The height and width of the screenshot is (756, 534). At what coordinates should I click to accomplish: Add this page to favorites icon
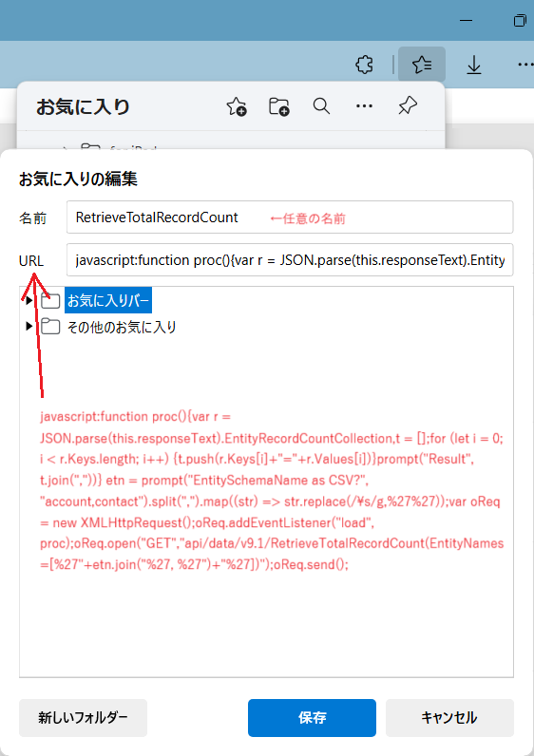click(x=237, y=106)
